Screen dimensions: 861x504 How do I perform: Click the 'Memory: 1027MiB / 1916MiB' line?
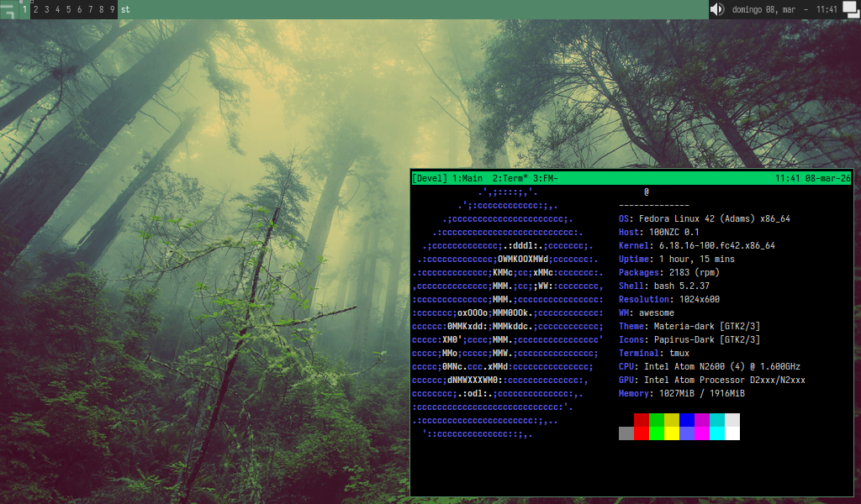681,393
